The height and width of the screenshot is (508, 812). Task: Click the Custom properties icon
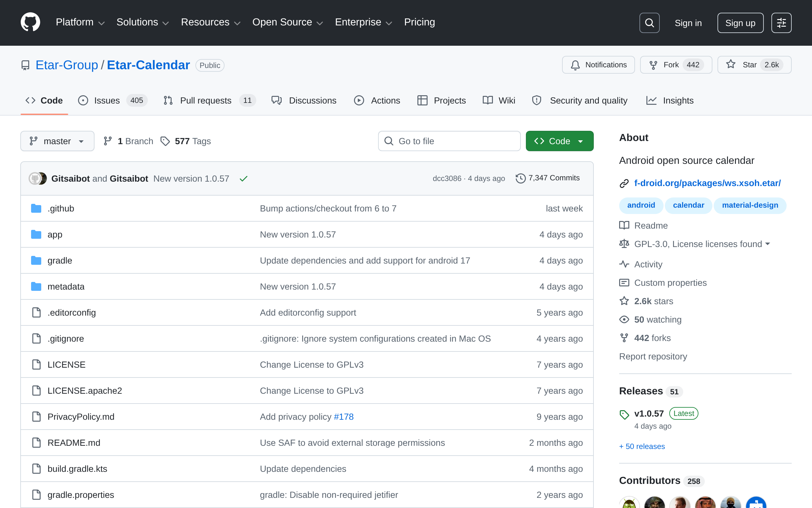[624, 283]
